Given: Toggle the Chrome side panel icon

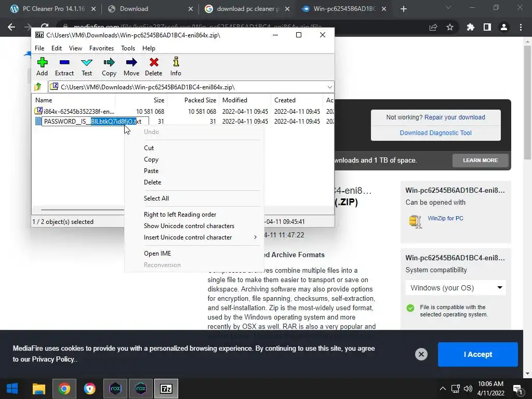Looking at the screenshot, I should 487,27.
